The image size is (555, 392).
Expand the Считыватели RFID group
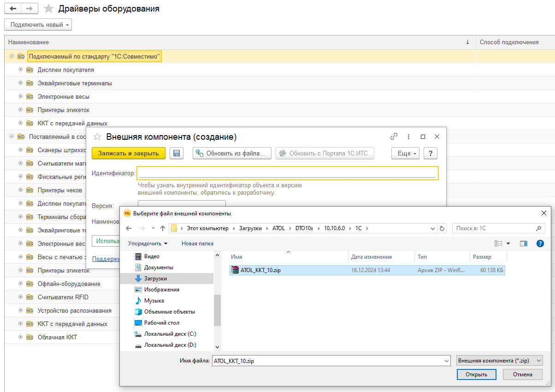(20, 297)
